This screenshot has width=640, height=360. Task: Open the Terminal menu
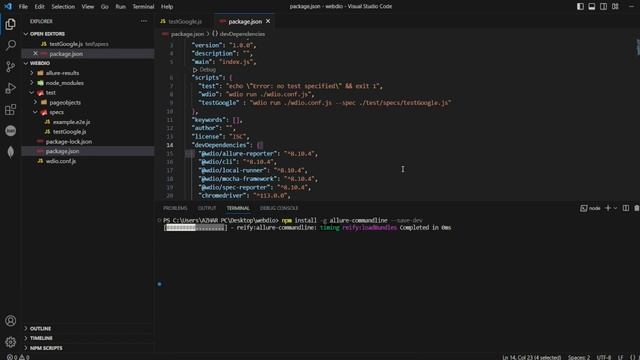tap(143, 7)
